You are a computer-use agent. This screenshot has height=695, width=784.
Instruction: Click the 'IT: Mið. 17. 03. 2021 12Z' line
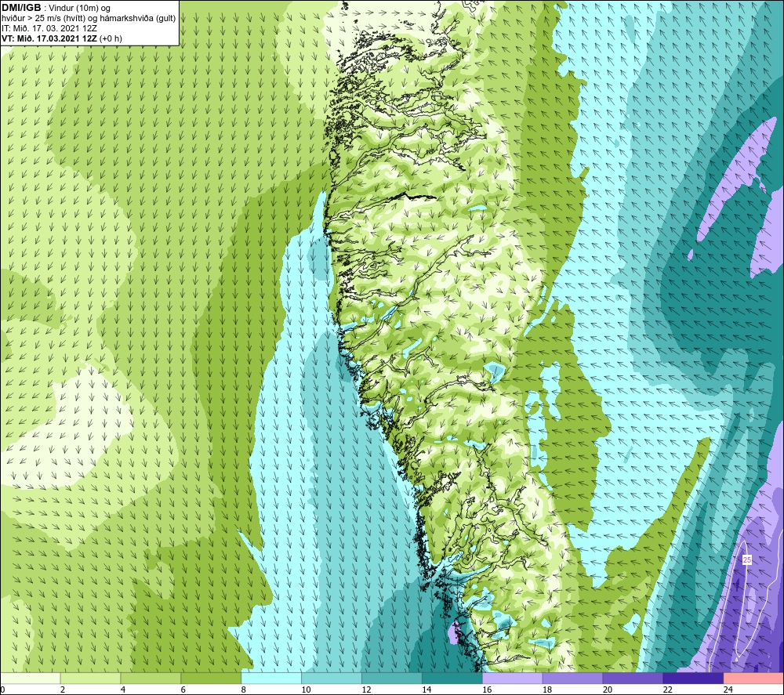(x=49, y=28)
